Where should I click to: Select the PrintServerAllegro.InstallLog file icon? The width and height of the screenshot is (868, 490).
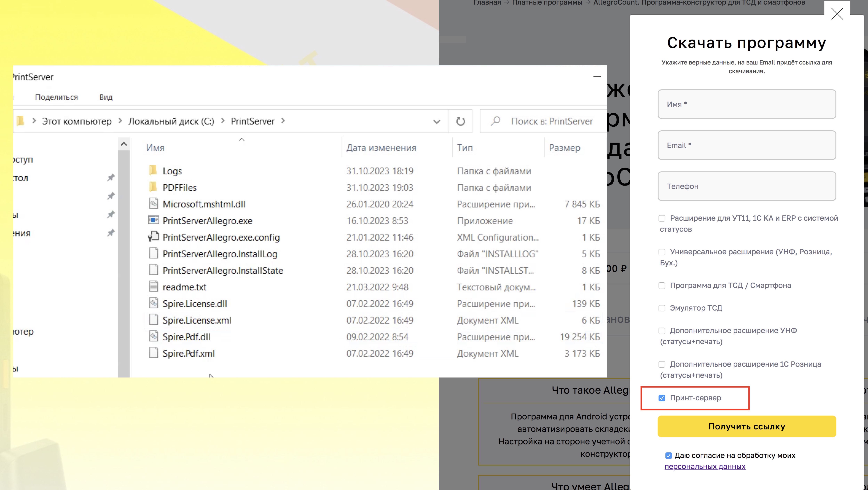[153, 253]
